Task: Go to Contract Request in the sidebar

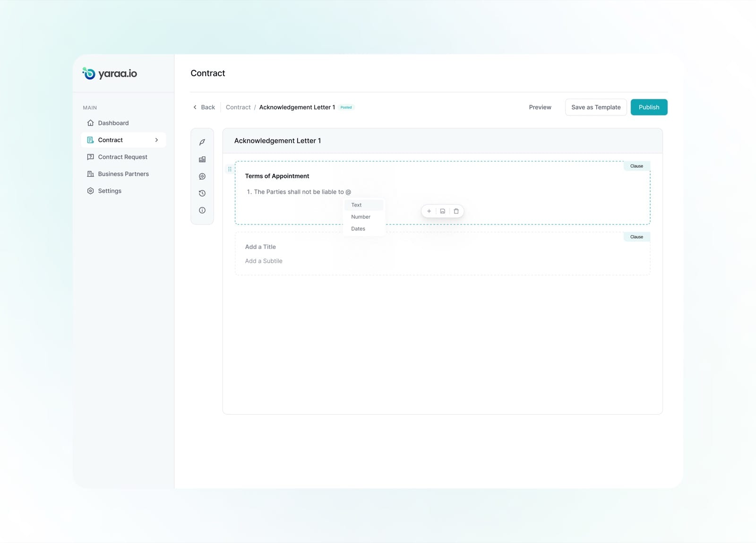Action: click(123, 157)
